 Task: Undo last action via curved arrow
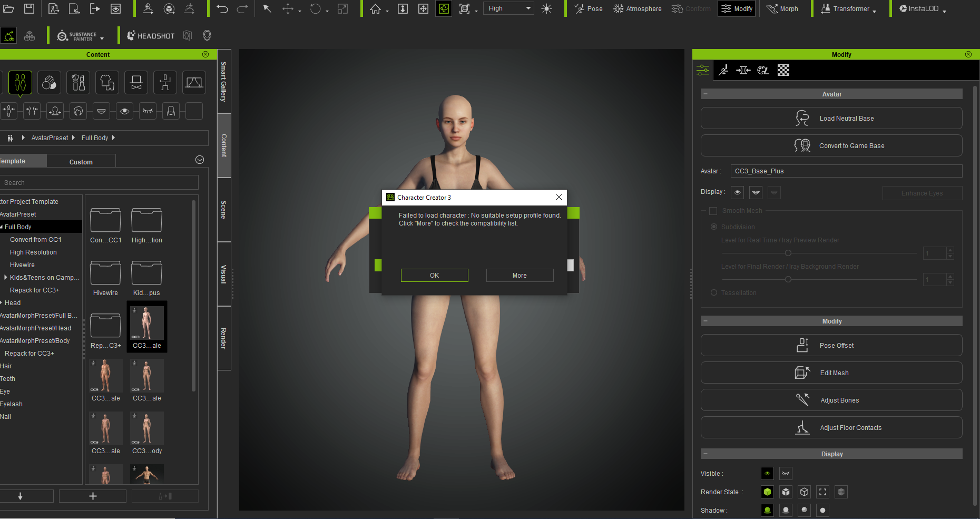[222, 8]
